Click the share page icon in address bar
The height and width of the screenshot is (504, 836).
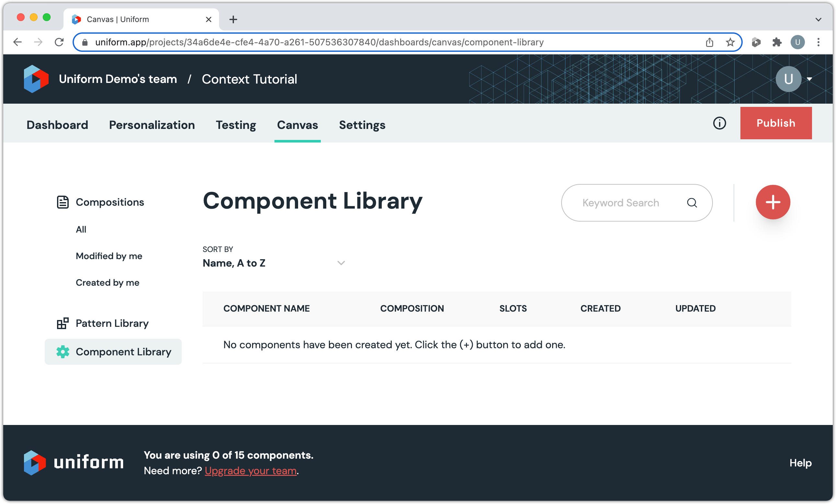[709, 42]
